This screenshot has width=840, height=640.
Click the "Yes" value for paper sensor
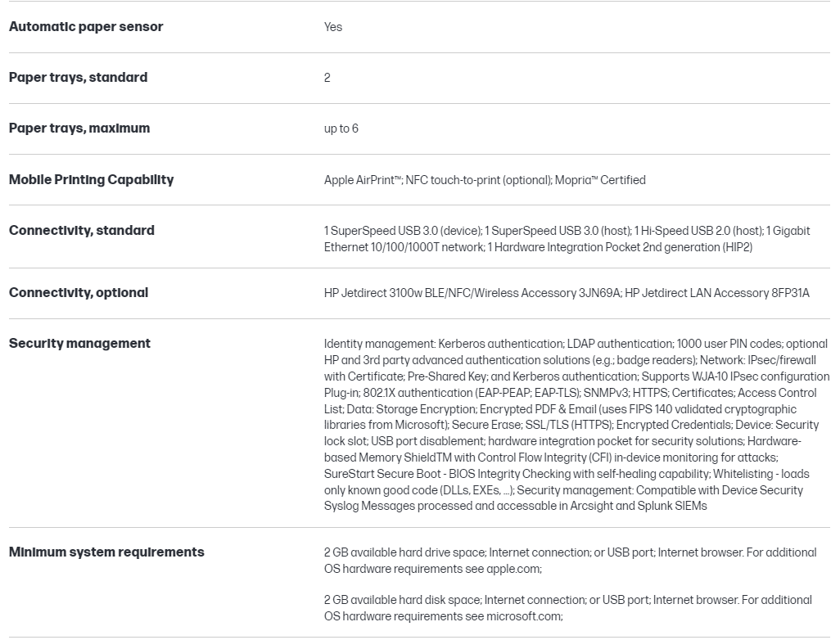tap(333, 27)
